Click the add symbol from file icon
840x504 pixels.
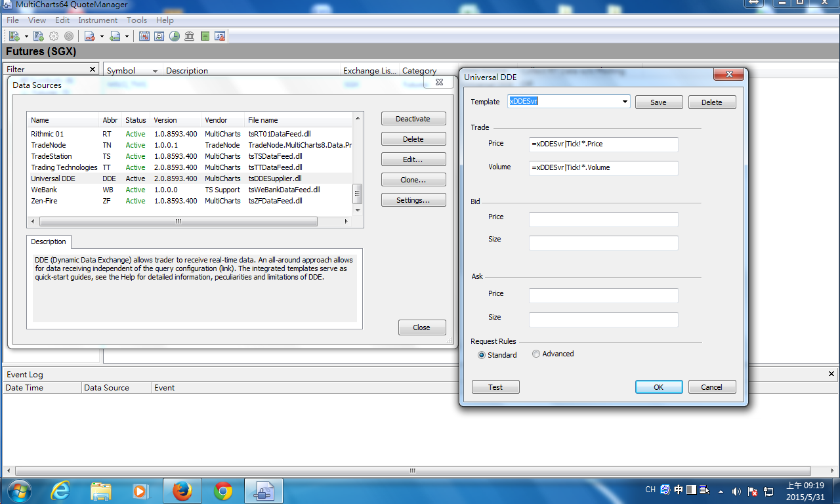click(39, 36)
